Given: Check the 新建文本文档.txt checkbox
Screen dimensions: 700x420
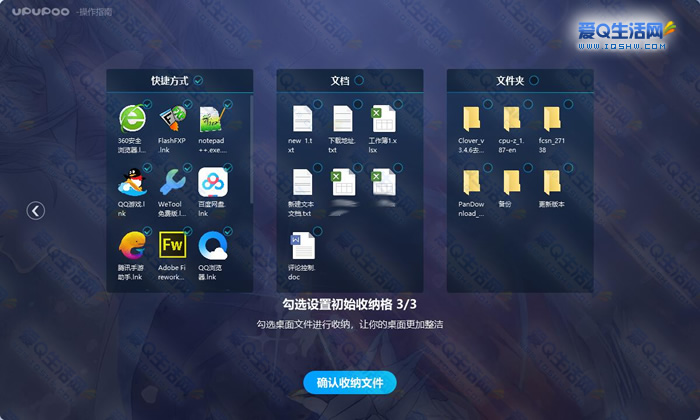Looking at the screenshot, I should coord(317,168).
